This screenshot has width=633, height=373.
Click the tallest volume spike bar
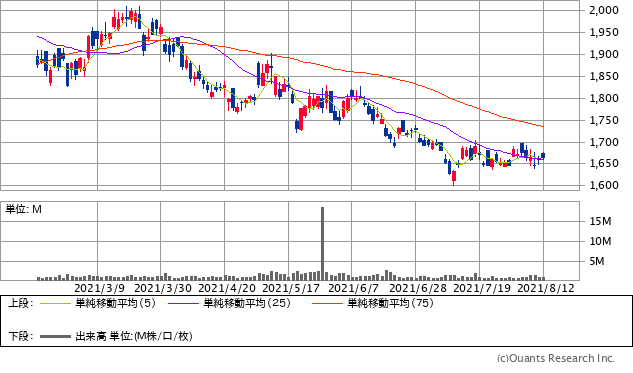coord(323,243)
